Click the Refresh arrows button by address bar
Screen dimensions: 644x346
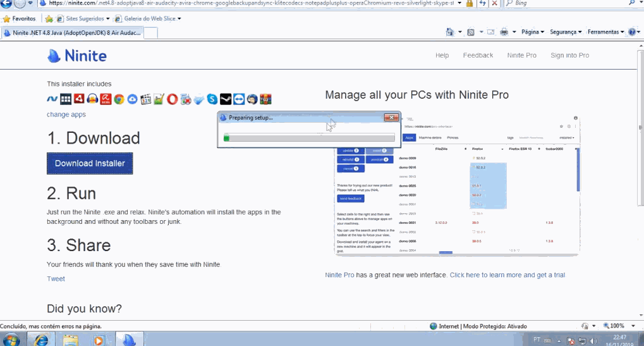click(483, 3)
